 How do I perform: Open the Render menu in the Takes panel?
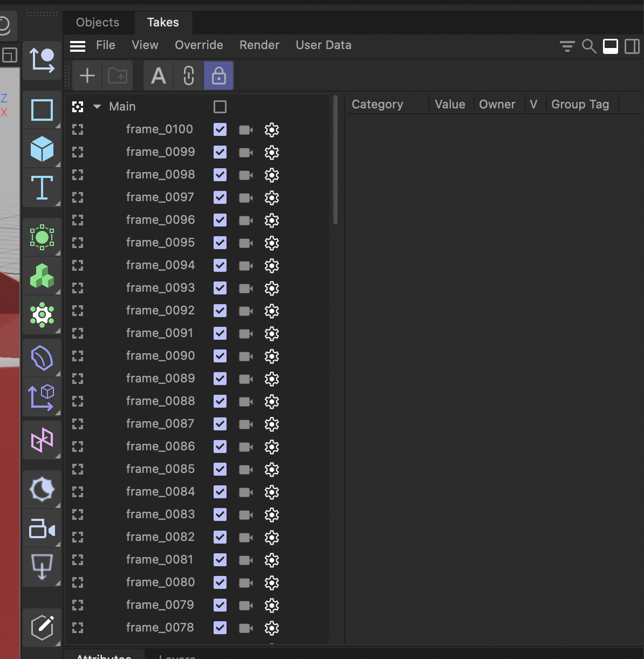pos(259,45)
